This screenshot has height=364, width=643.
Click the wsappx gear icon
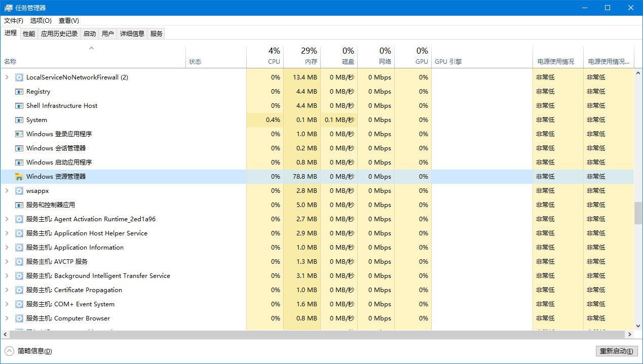click(x=19, y=191)
